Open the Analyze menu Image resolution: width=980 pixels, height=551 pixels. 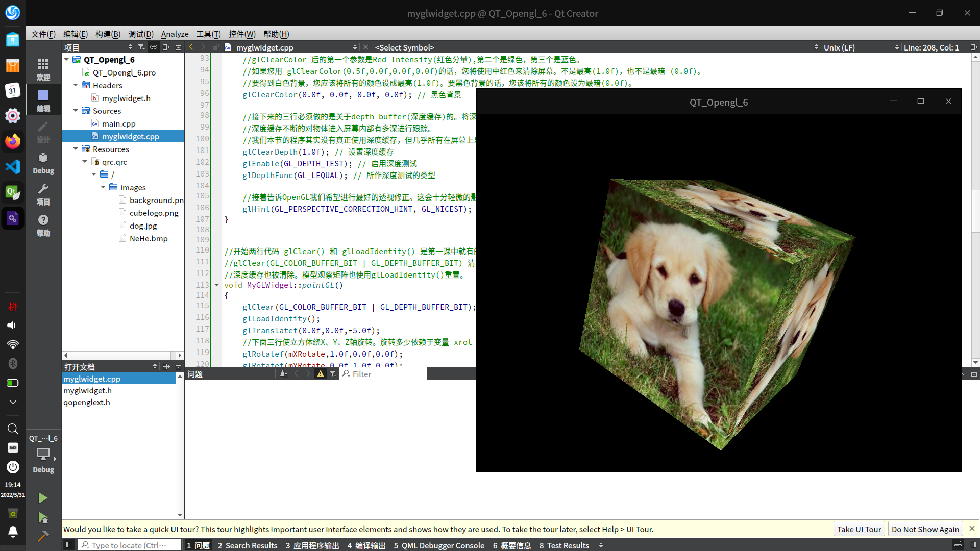tap(175, 34)
